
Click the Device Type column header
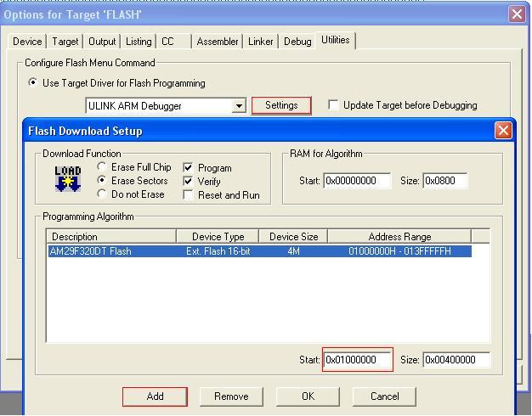[x=218, y=237]
